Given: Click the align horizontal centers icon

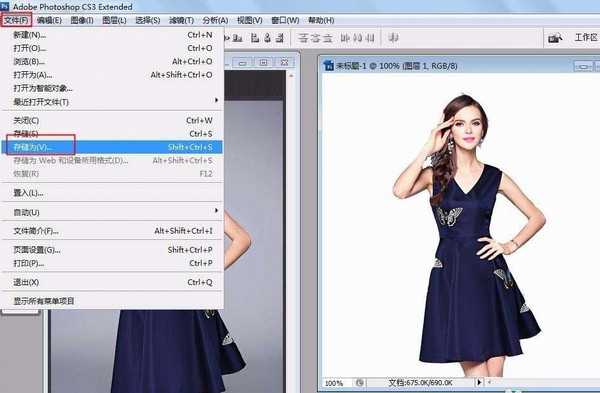Looking at the screenshot, I should tap(267, 38).
